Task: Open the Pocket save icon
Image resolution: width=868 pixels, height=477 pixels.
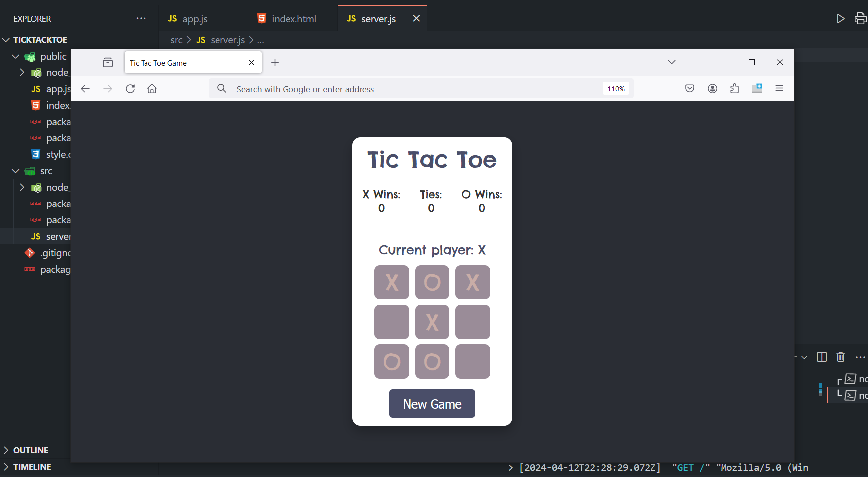Action: click(x=690, y=89)
